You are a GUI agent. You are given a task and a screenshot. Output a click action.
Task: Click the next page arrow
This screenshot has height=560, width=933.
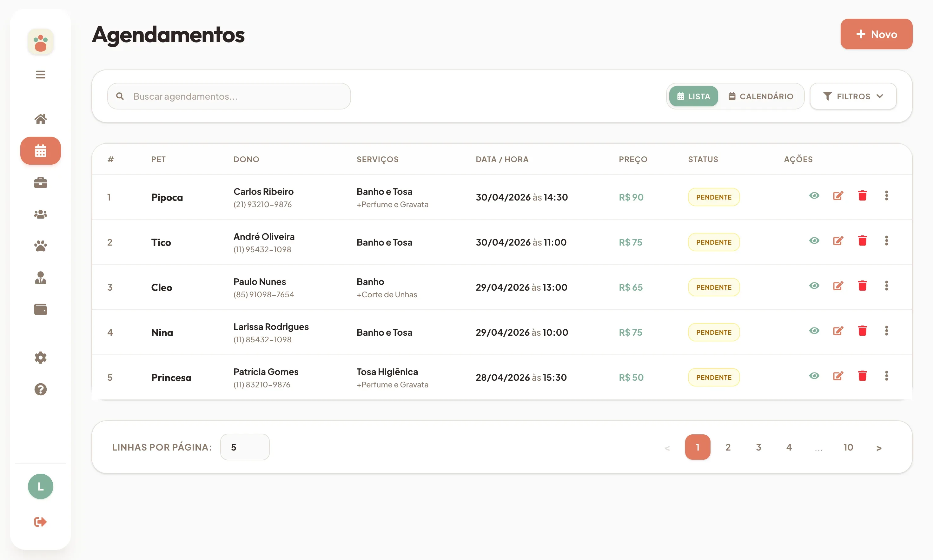[879, 448]
